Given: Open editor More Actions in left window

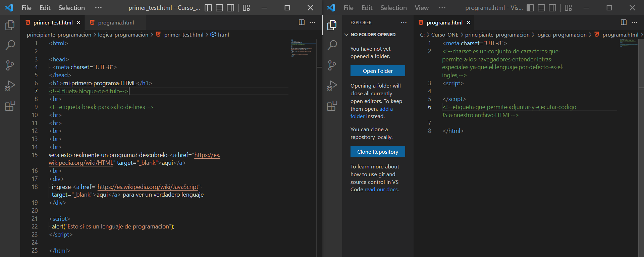Looking at the screenshot, I should point(312,22).
